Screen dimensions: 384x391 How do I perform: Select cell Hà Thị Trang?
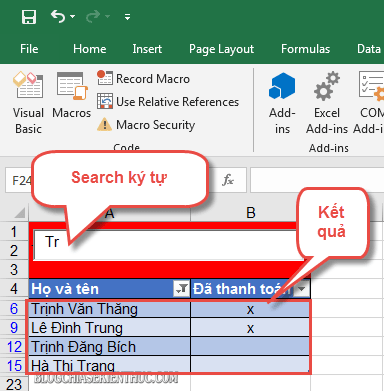click(110, 365)
